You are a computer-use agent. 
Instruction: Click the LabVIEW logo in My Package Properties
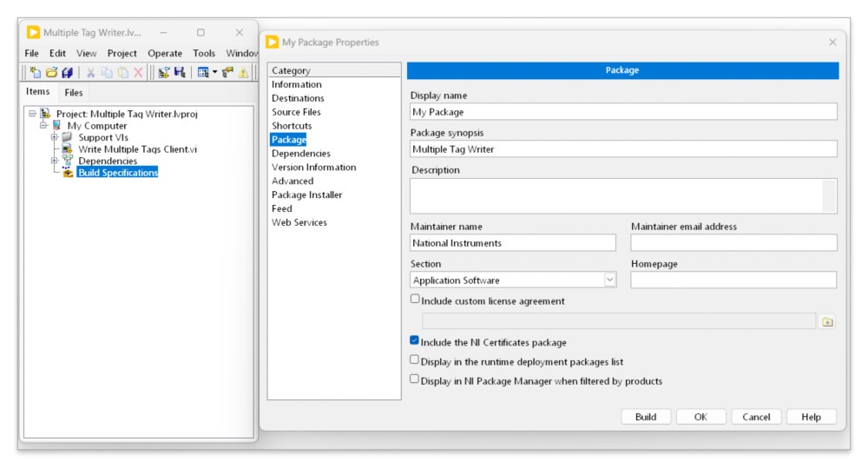(x=272, y=42)
